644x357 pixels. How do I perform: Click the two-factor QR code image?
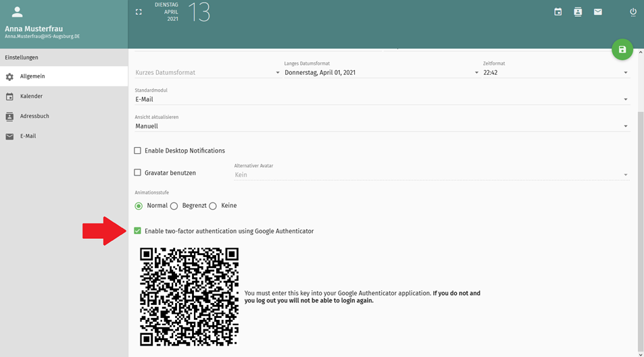point(189,297)
